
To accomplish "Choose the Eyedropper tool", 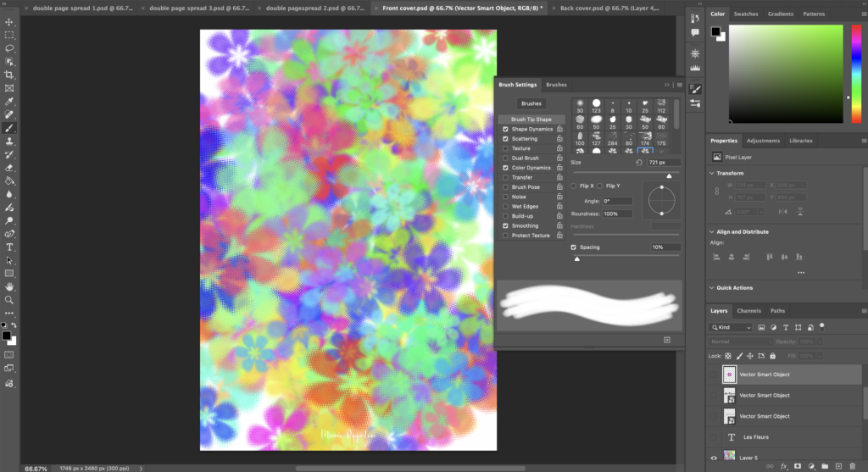I will [9, 101].
